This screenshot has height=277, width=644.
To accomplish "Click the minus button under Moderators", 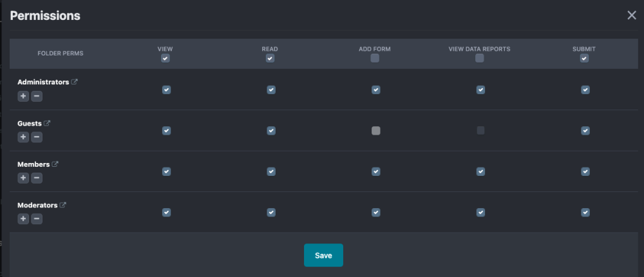I will click(x=37, y=218).
